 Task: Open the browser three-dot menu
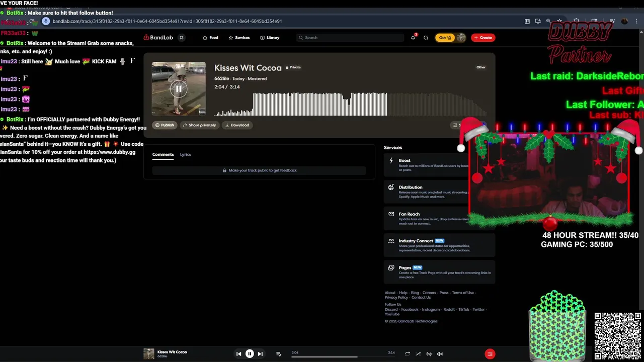tap(636, 21)
